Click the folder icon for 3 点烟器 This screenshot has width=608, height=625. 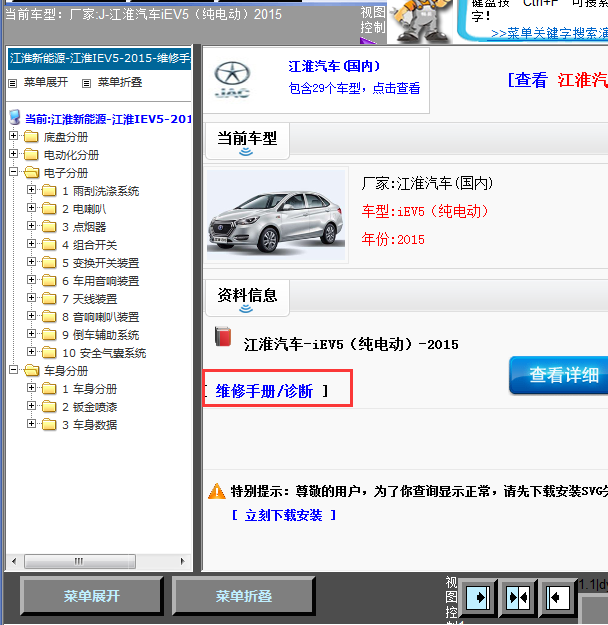[x=49, y=226]
